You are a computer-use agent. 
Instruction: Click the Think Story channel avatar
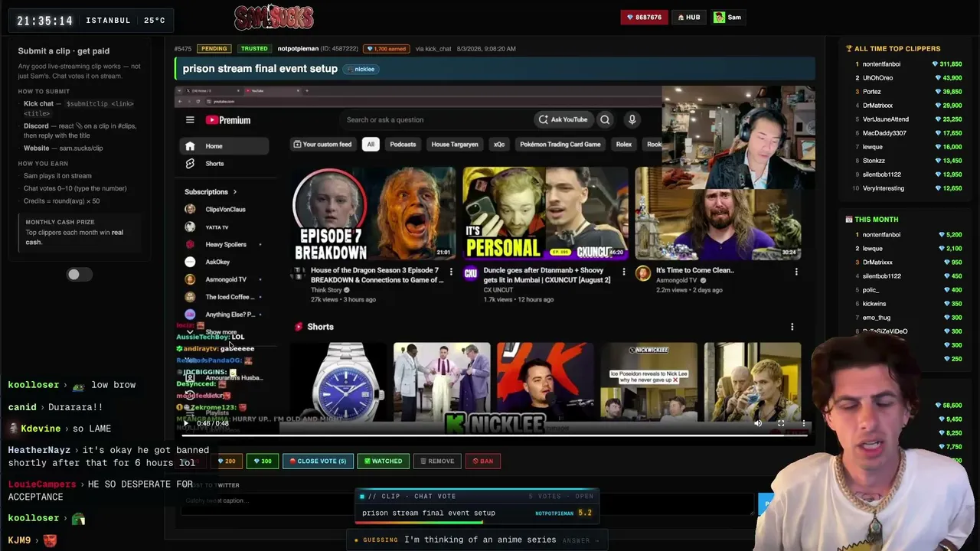coord(298,273)
